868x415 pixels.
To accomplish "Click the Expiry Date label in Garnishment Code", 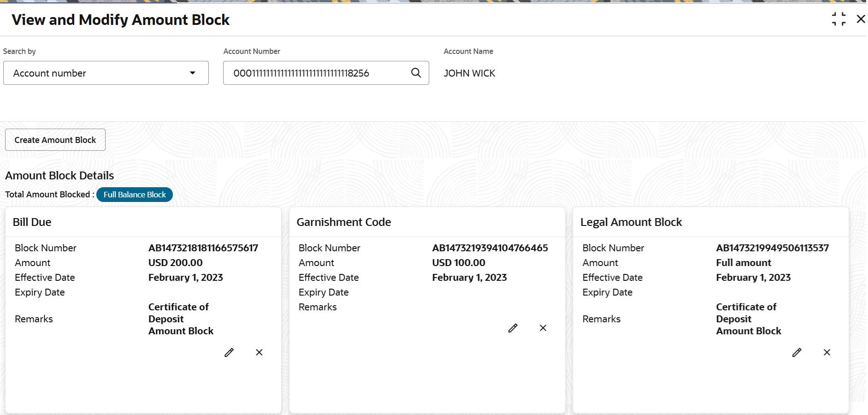I will [324, 292].
